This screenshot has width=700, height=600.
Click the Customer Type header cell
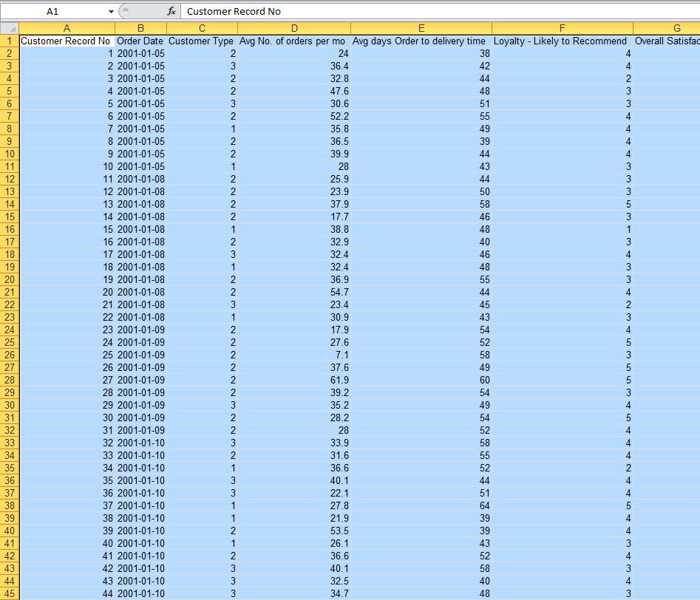pos(201,41)
